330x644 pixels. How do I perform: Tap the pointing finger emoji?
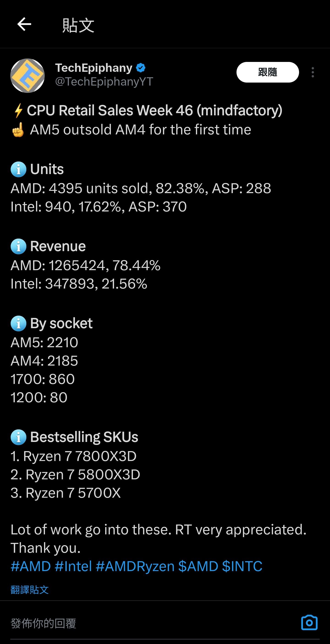point(18,130)
